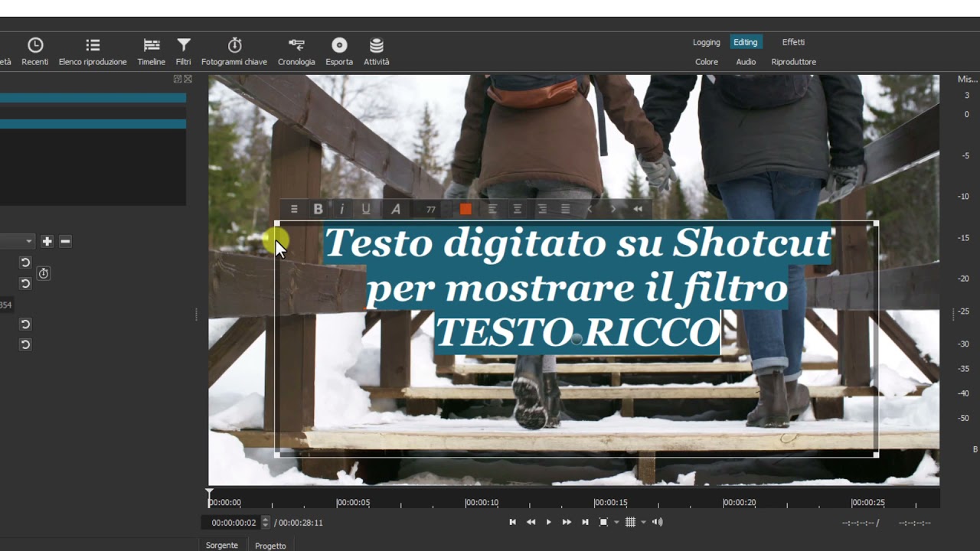Click inside 'TESTO RICCO' text line
The height and width of the screenshot is (551, 980).
577,333
